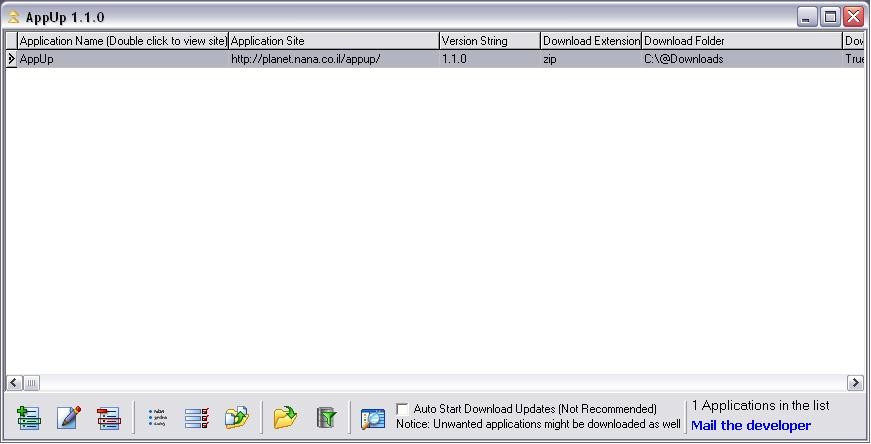This screenshot has width=871, height=444.
Task: Click the green funnel filter icon
Action: click(x=326, y=418)
